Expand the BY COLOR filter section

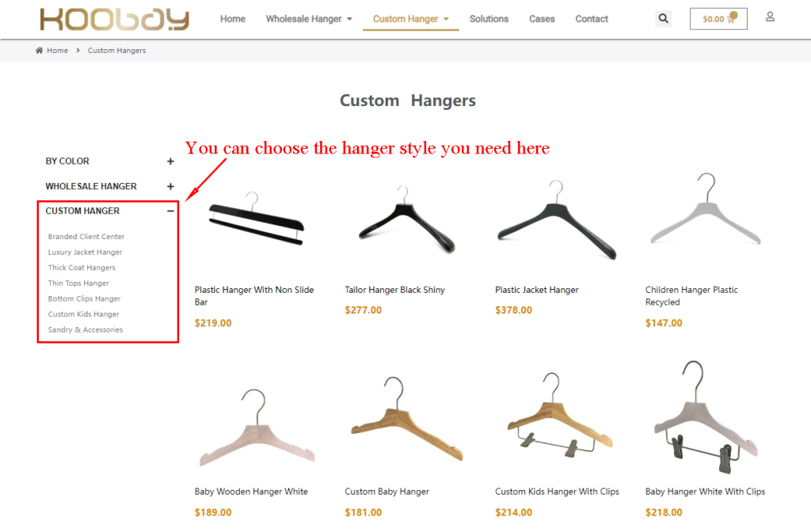(171, 161)
